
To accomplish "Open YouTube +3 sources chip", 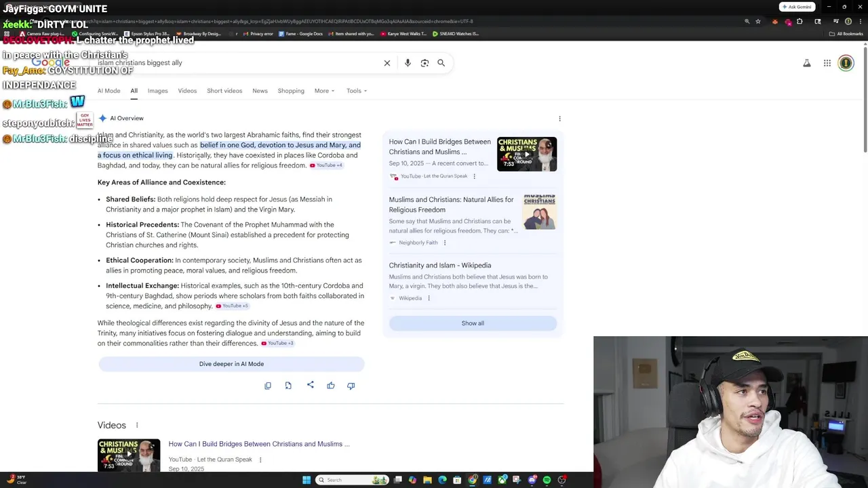I will (x=277, y=344).
